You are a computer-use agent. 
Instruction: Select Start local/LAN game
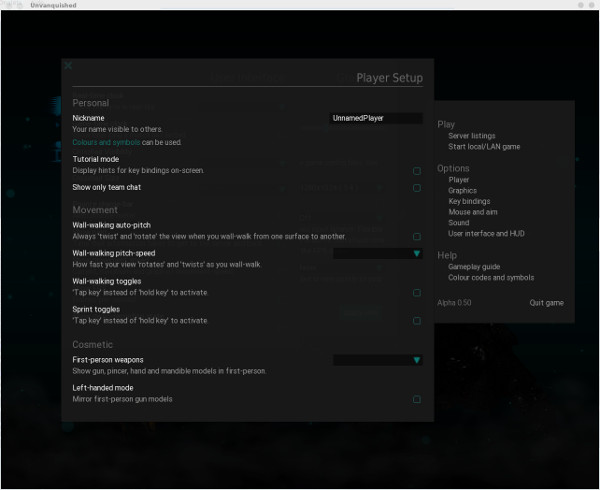[484, 147]
